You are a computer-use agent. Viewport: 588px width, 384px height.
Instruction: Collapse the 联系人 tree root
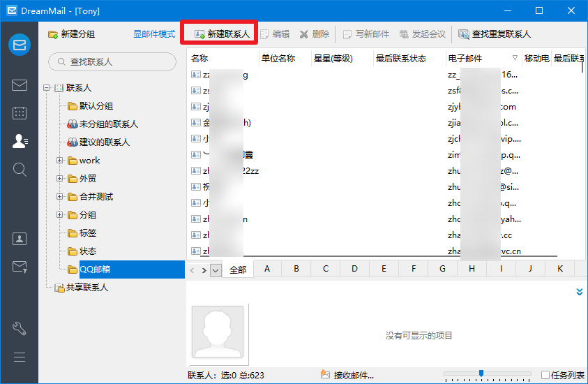coord(46,88)
